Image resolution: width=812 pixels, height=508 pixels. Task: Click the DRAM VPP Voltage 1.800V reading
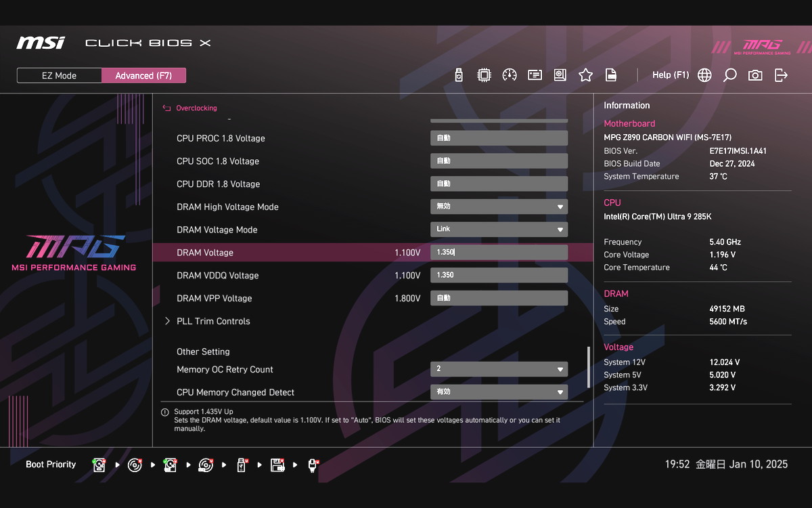(x=407, y=299)
